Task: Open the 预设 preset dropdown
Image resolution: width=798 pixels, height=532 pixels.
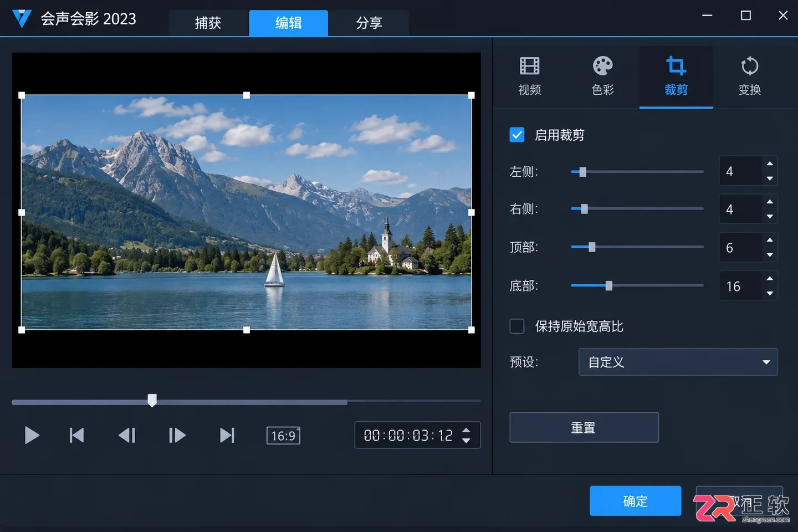Action: (678, 362)
